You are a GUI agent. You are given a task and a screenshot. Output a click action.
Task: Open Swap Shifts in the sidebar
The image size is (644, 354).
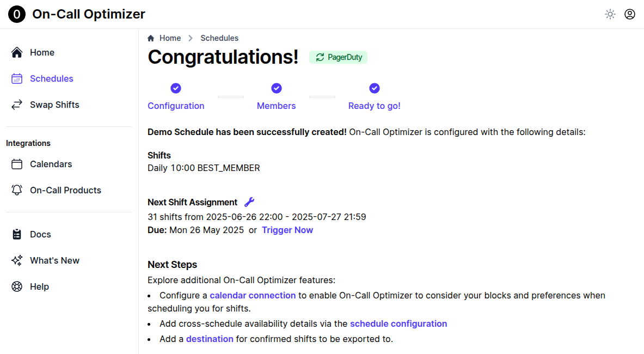point(54,105)
